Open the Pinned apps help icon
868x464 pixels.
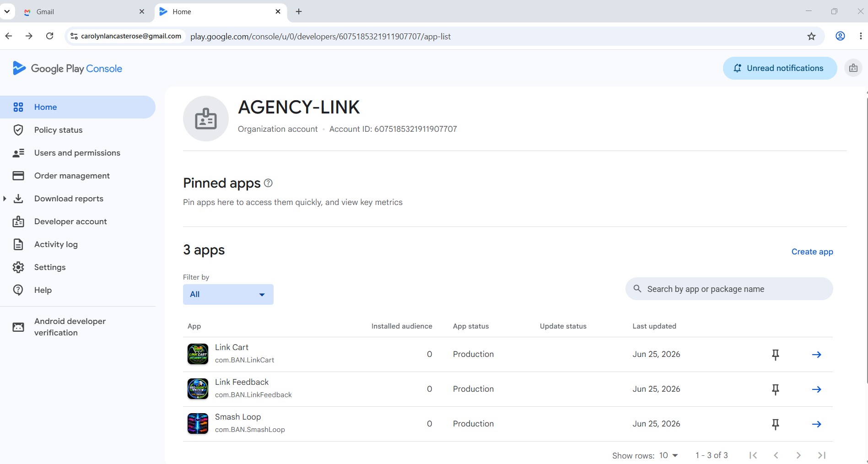pos(269,183)
